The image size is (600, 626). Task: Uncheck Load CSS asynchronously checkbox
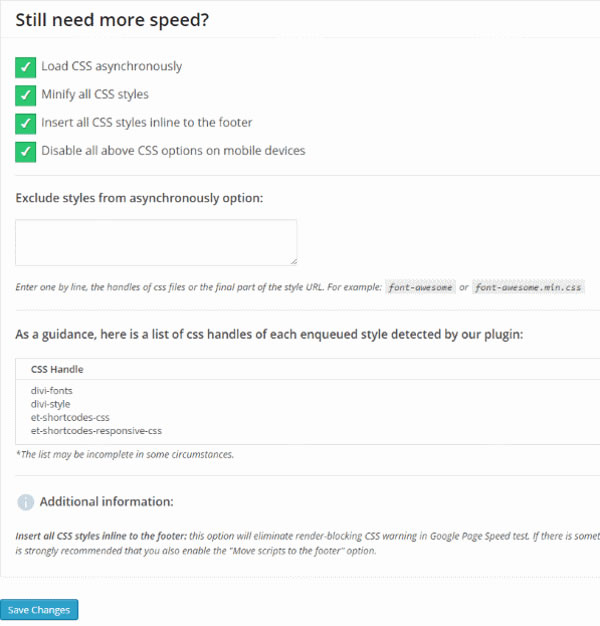pos(26,67)
